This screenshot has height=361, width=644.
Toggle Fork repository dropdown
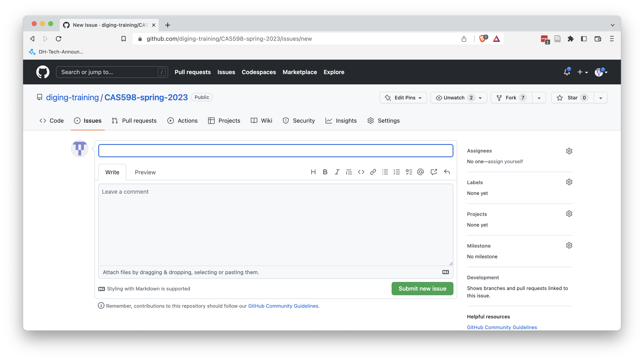tap(539, 98)
